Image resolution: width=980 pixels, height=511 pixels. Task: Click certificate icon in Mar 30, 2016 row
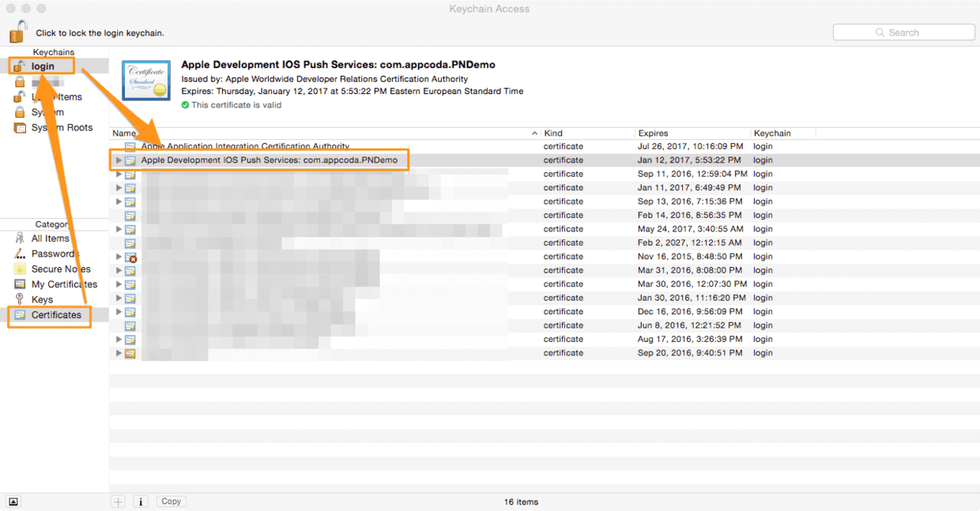[130, 284]
